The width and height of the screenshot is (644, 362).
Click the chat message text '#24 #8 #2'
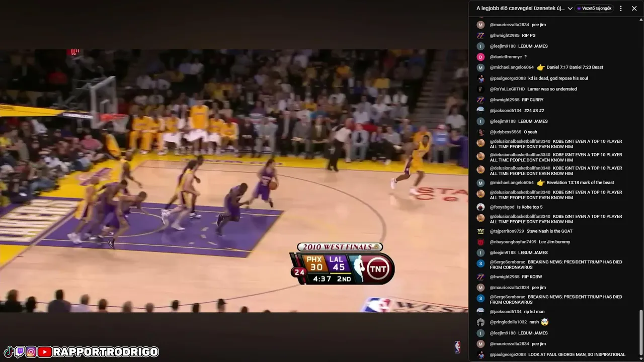tap(534, 111)
